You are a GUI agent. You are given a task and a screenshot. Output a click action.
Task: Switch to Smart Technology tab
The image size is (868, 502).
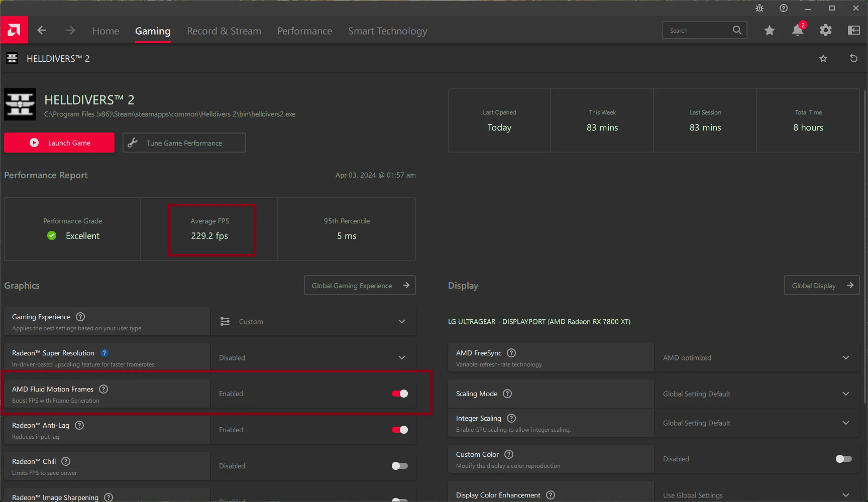coord(388,31)
